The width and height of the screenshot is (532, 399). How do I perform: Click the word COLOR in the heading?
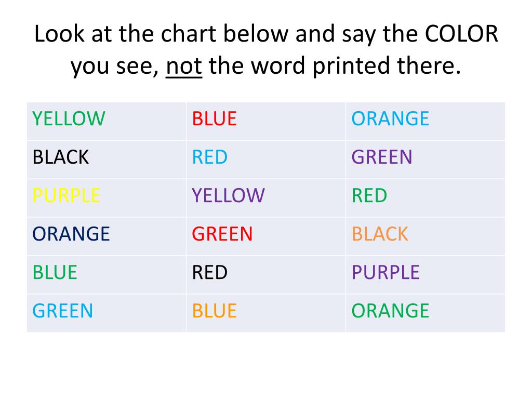pos(461,34)
